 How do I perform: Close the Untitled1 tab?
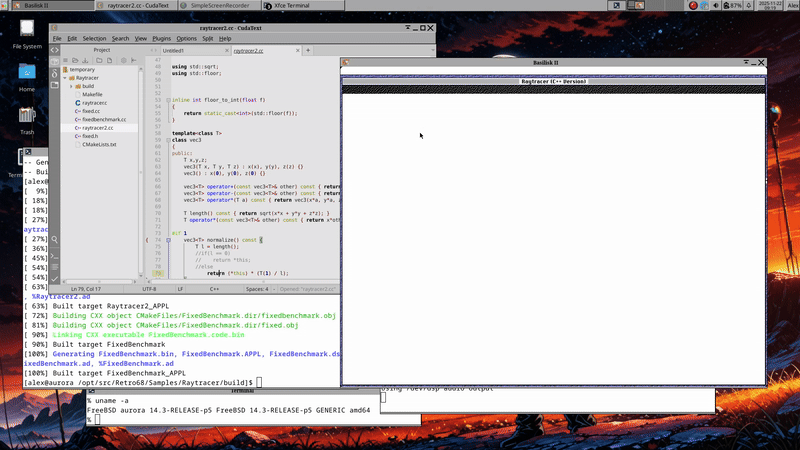227,51
